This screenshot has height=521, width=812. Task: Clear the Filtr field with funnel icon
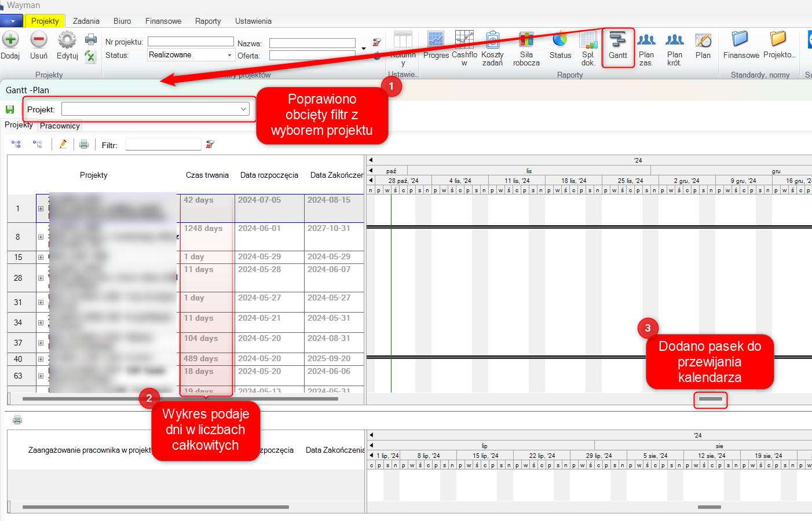[210, 144]
